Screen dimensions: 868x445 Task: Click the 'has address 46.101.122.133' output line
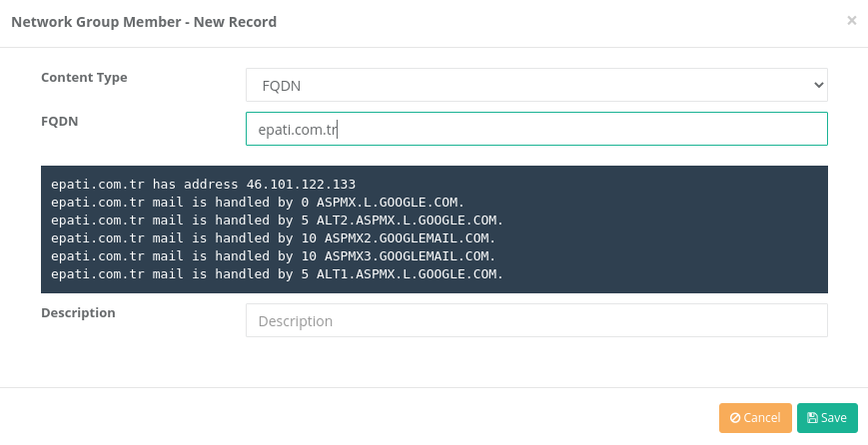pyautogui.click(x=203, y=184)
